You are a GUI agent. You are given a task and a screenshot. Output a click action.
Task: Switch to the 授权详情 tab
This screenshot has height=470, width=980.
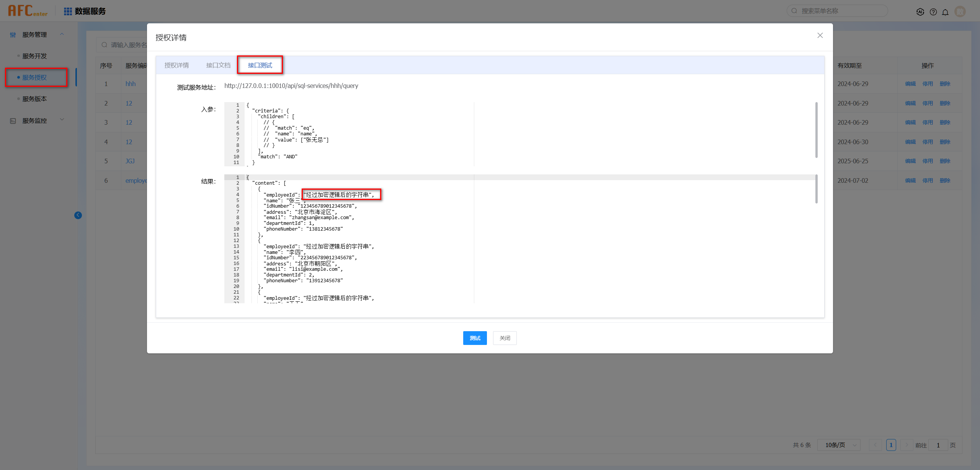tap(176, 65)
